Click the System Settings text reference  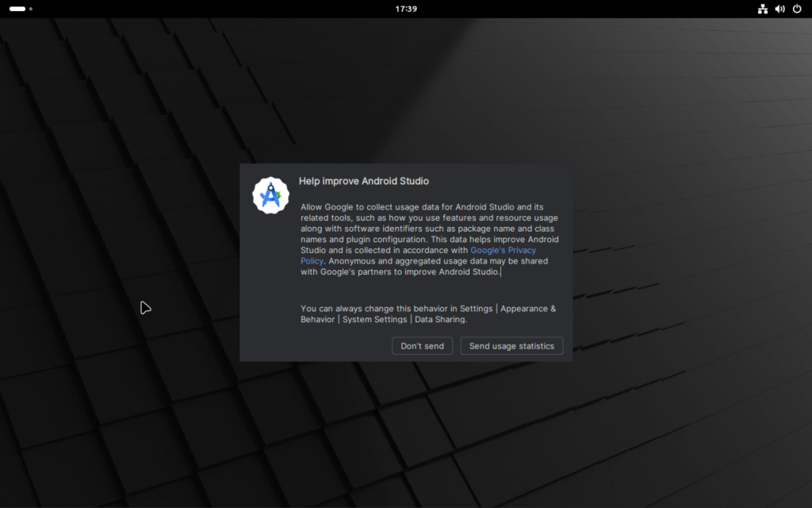(375, 319)
